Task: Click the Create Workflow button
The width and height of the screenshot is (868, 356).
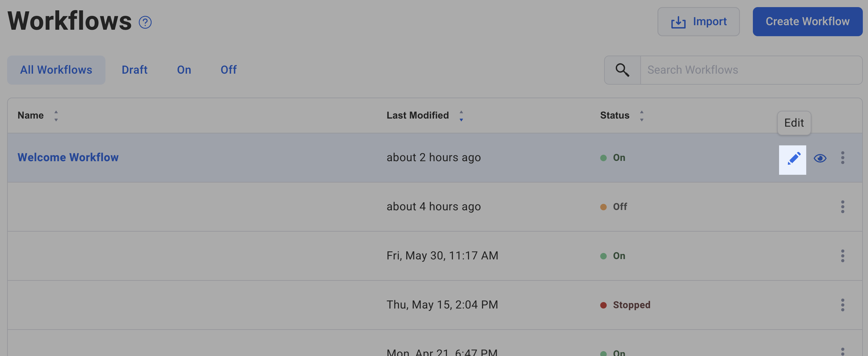Action: [x=807, y=22]
